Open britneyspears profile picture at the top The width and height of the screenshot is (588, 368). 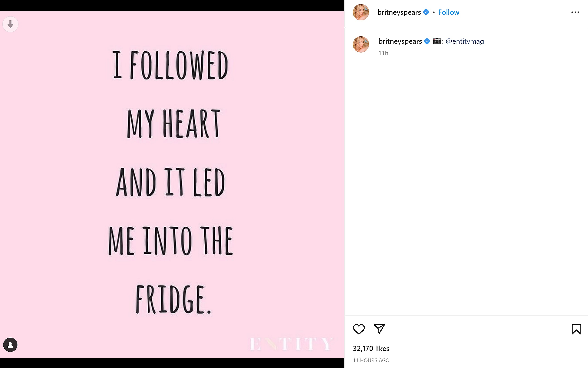[x=361, y=12]
